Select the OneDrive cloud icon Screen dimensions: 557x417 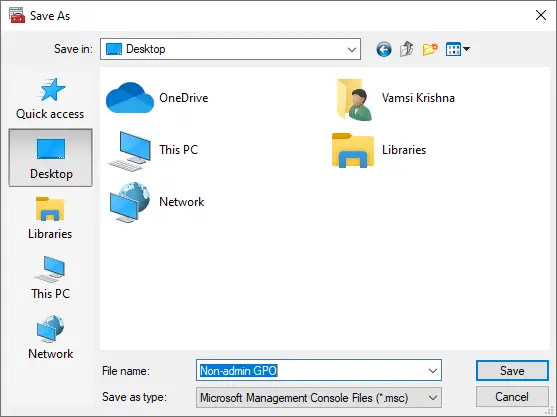tap(130, 98)
